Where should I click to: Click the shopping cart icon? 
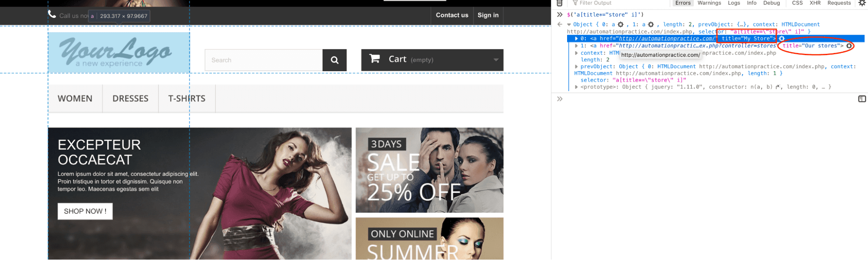coord(374,58)
